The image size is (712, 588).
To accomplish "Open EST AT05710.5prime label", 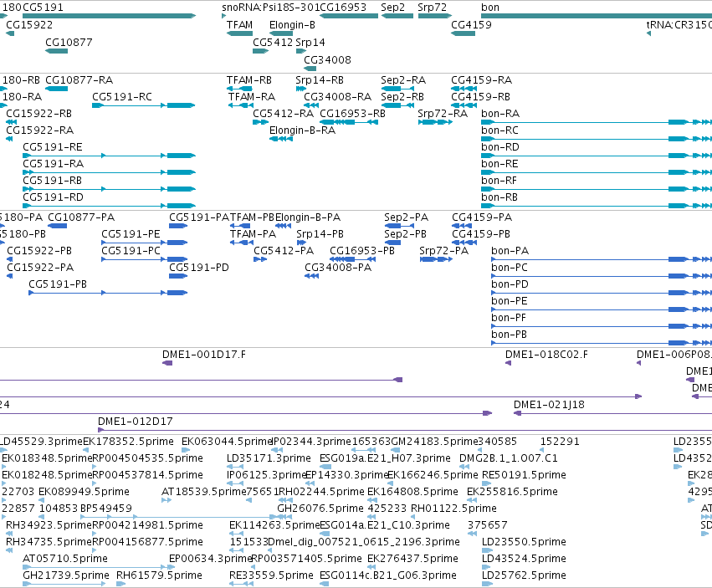I will coord(65,559).
